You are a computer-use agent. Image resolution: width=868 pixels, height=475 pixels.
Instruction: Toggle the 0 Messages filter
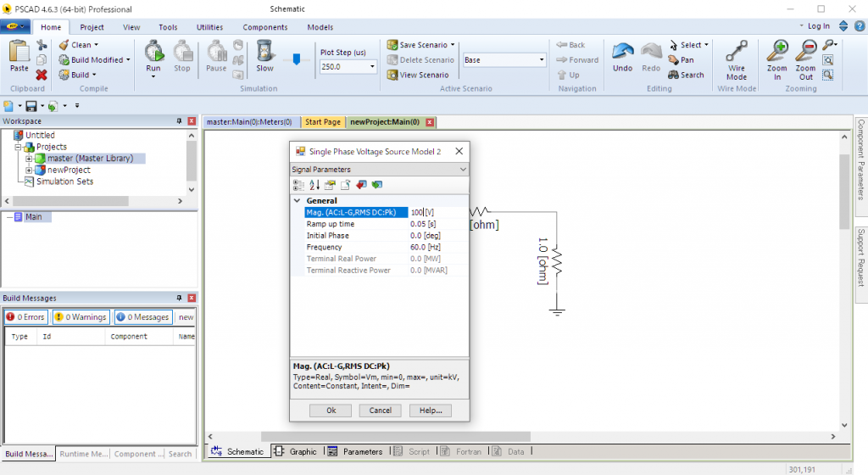pyautogui.click(x=143, y=317)
